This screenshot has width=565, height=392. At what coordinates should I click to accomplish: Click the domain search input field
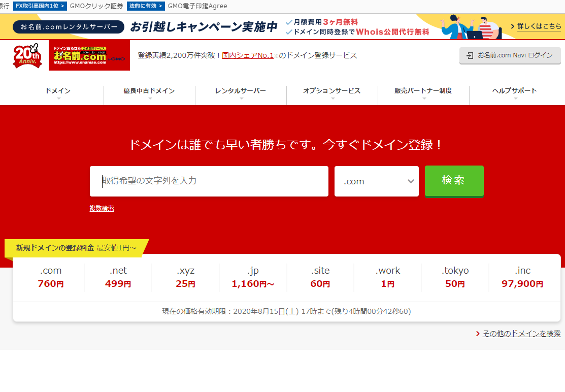[x=209, y=181]
